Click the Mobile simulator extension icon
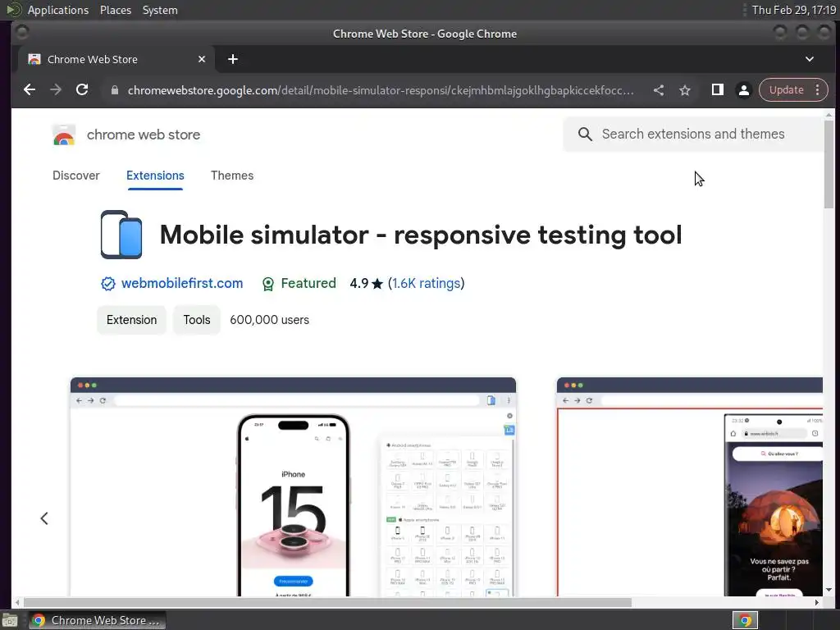840x630 pixels. click(121, 235)
